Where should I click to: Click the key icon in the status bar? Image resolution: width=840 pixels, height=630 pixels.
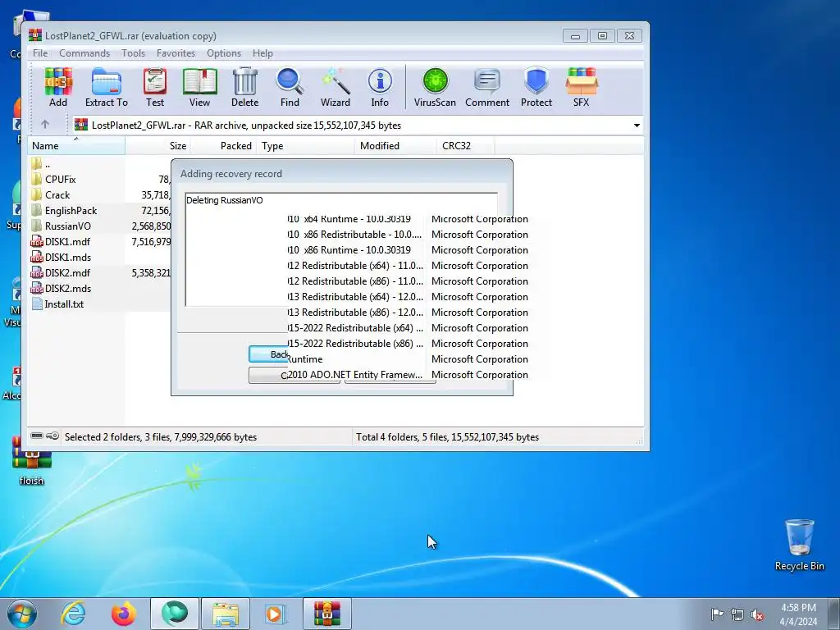click(x=52, y=436)
